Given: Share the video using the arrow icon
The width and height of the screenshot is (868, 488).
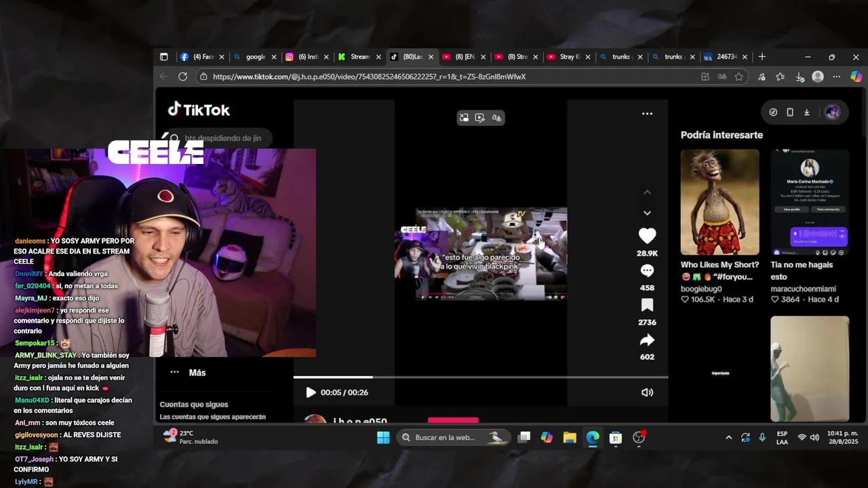Looking at the screenshot, I should pyautogui.click(x=647, y=340).
